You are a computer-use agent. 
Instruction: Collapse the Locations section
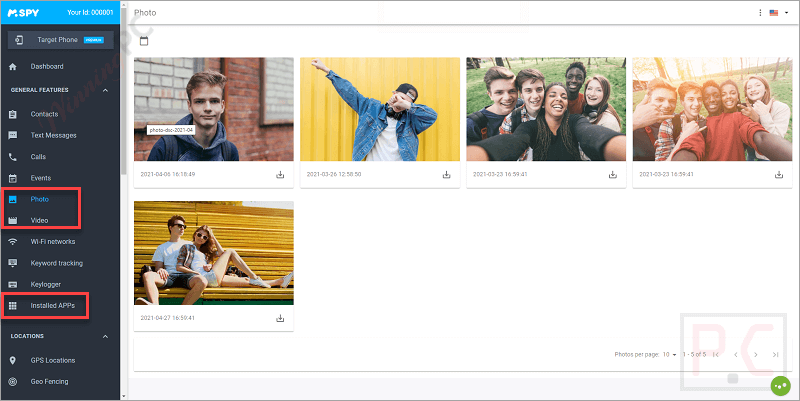click(107, 336)
